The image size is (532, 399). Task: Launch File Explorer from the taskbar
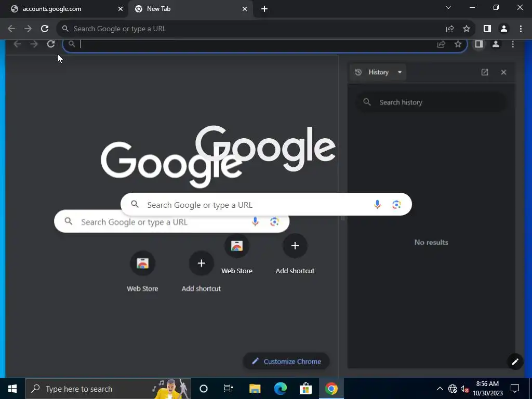tap(255, 389)
